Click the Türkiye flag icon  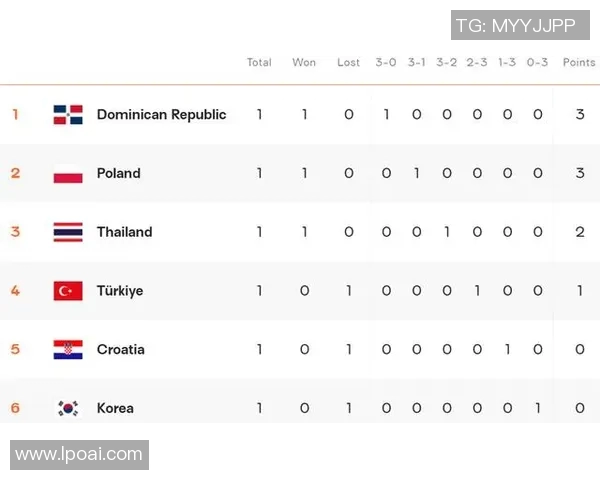(68, 291)
